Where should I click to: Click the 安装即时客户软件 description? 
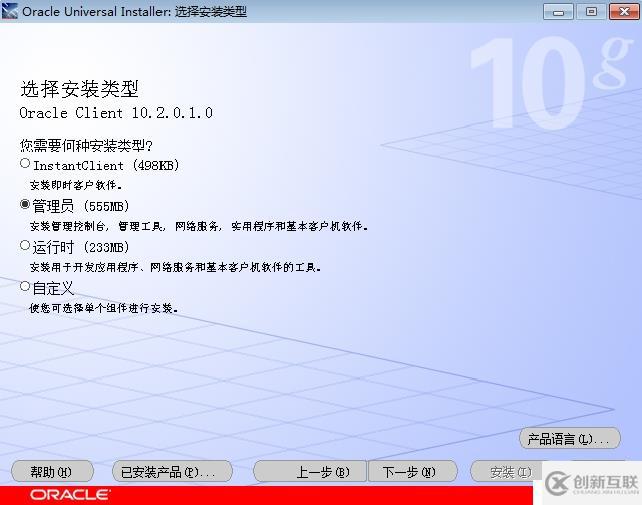[76, 185]
